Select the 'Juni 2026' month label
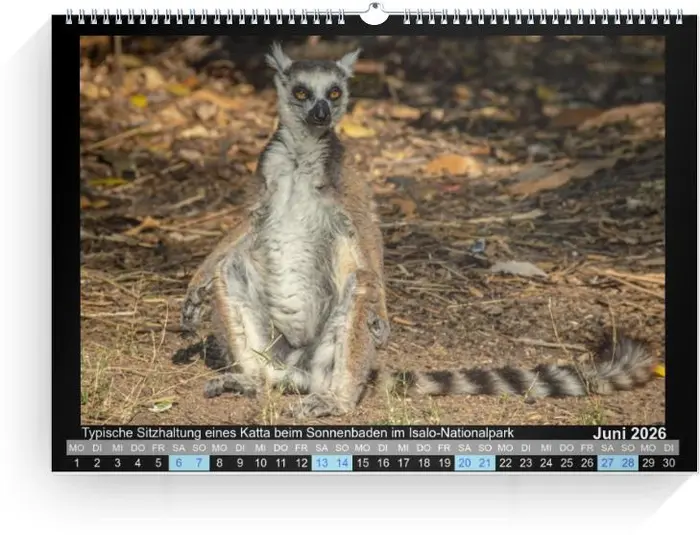This screenshot has height=535, width=700. (629, 433)
